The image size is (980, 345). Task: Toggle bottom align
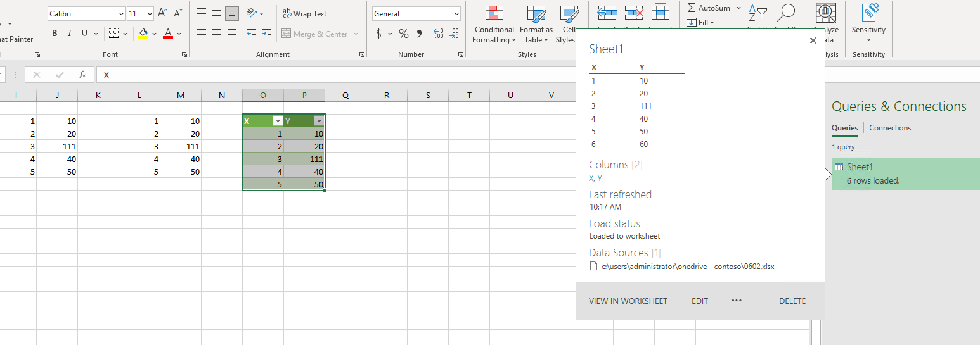[x=232, y=13]
